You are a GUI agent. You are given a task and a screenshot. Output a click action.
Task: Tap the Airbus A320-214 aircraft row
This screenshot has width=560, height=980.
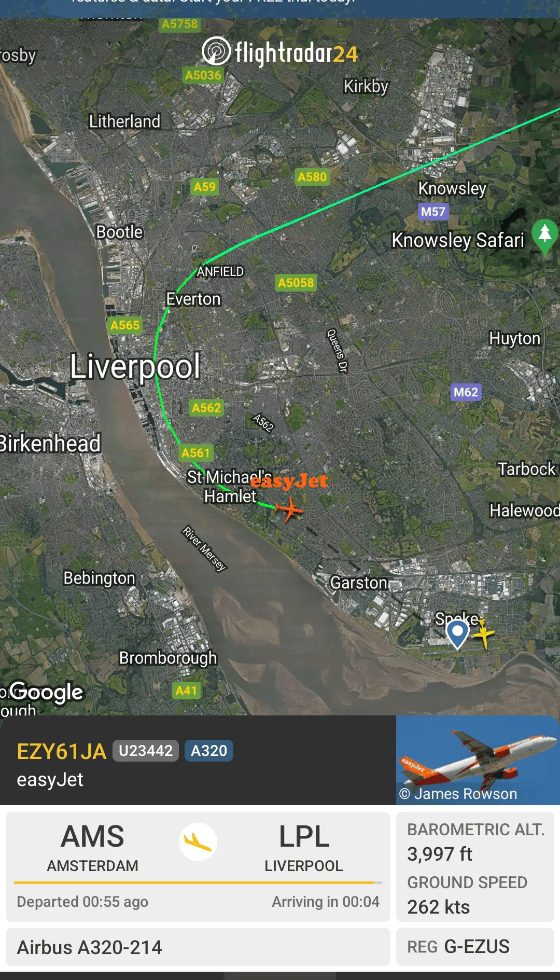click(x=198, y=947)
